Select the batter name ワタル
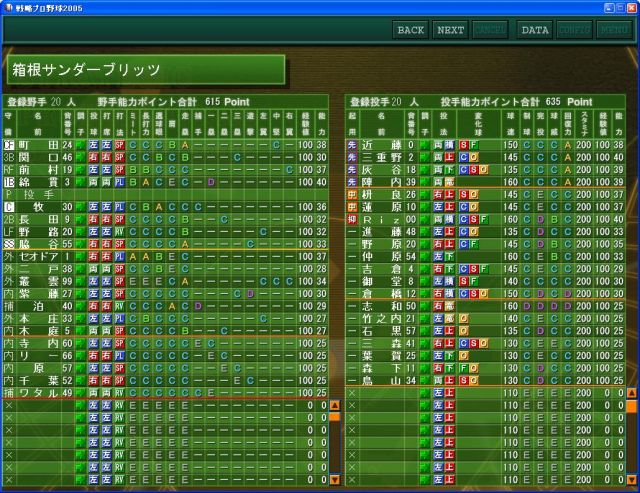The height and width of the screenshot is (493, 640). (39, 393)
